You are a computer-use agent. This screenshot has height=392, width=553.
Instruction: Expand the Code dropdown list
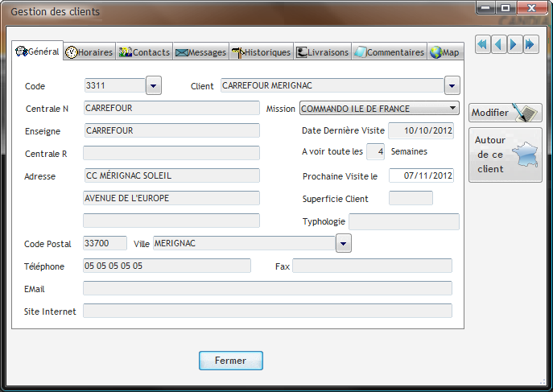[x=154, y=85]
